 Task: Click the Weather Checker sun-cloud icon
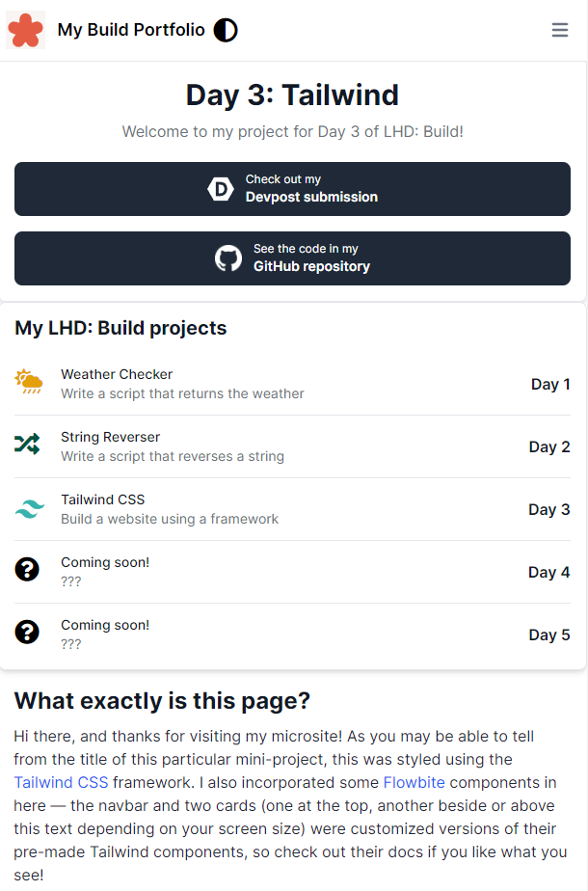point(29,383)
